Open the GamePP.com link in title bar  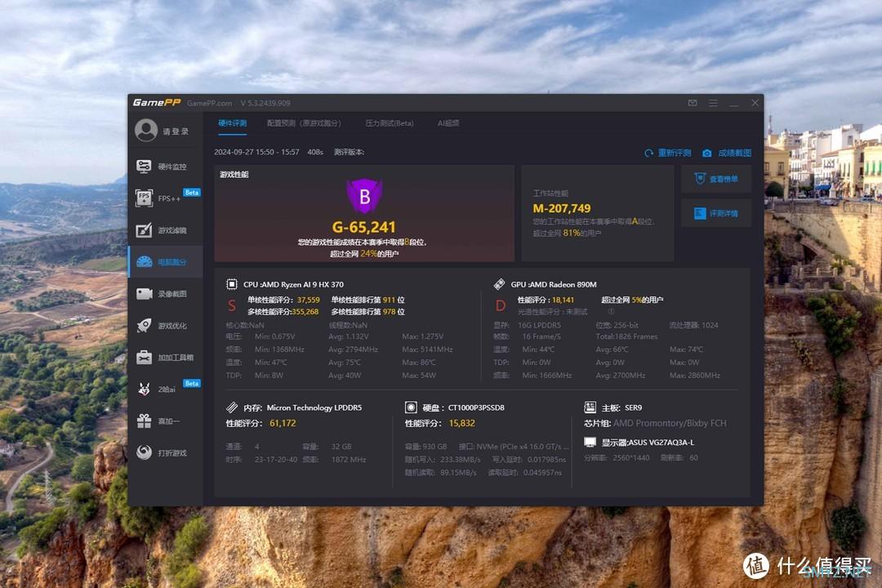tap(209, 103)
